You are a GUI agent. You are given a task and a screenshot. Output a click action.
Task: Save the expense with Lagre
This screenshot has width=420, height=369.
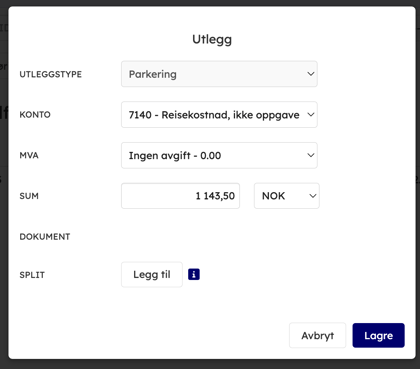pyautogui.click(x=379, y=335)
